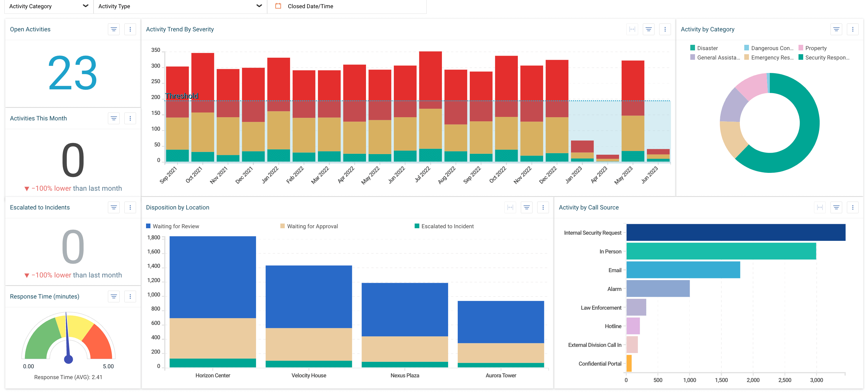Click the fit-to-width icon on Activity Trend By Severity
Image resolution: width=868 pixels, height=392 pixels.
click(633, 29)
